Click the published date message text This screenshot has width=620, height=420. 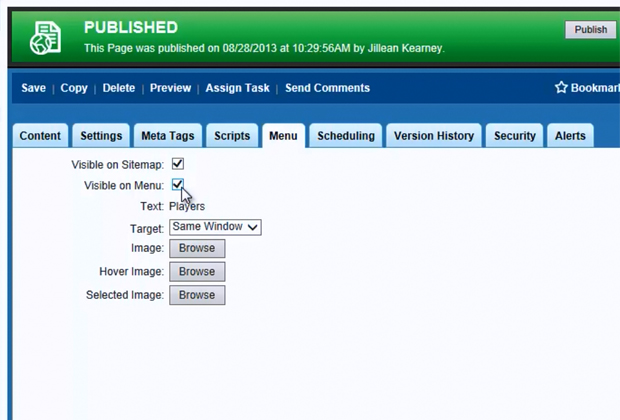(x=264, y=48)
